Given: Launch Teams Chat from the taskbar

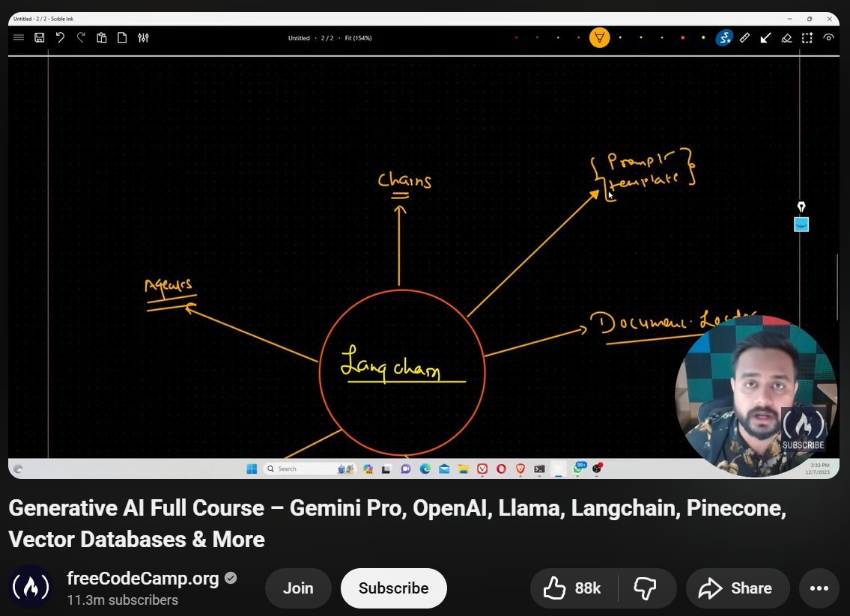Looking at the screenshot, I should point(405,469).
